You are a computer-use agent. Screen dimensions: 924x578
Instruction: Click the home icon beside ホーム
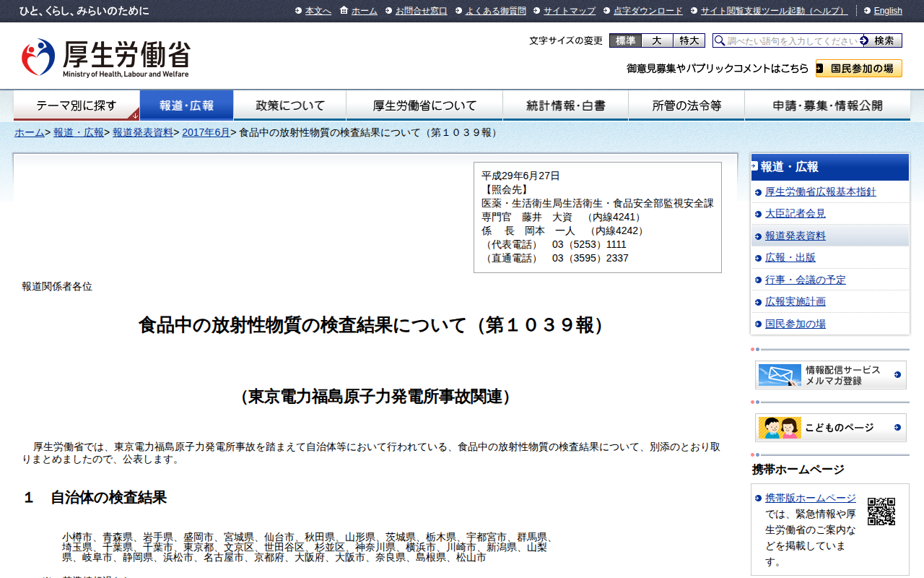[344, 11]
